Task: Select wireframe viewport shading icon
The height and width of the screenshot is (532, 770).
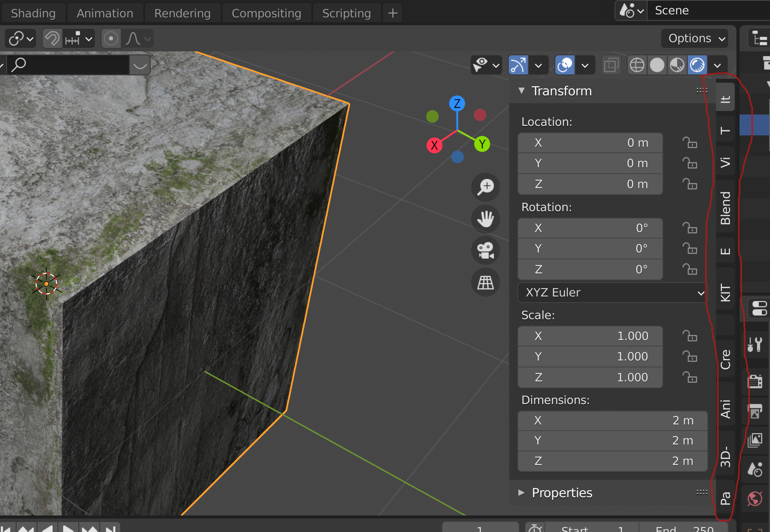Action: (637, 65)
